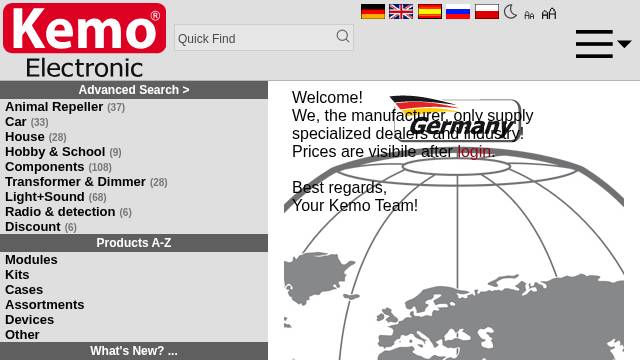Toggle dark mode moon icon
Screen dimensions: 640x360
click(x=510, y=12)
